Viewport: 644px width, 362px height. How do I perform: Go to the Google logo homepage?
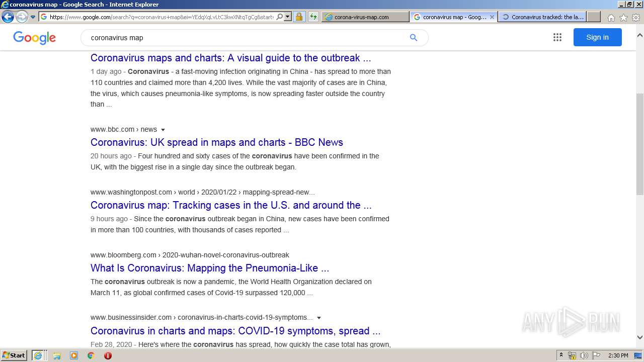pos(34,38)
